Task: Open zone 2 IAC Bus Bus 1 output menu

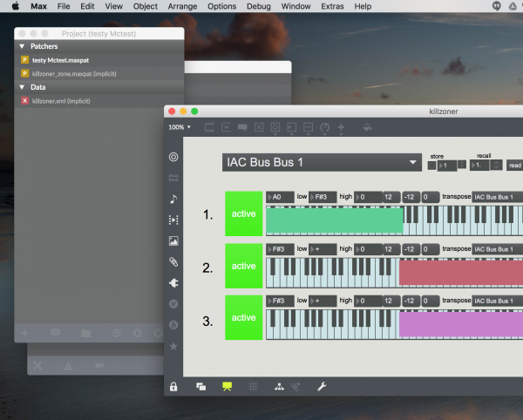Action: (498, 249)
